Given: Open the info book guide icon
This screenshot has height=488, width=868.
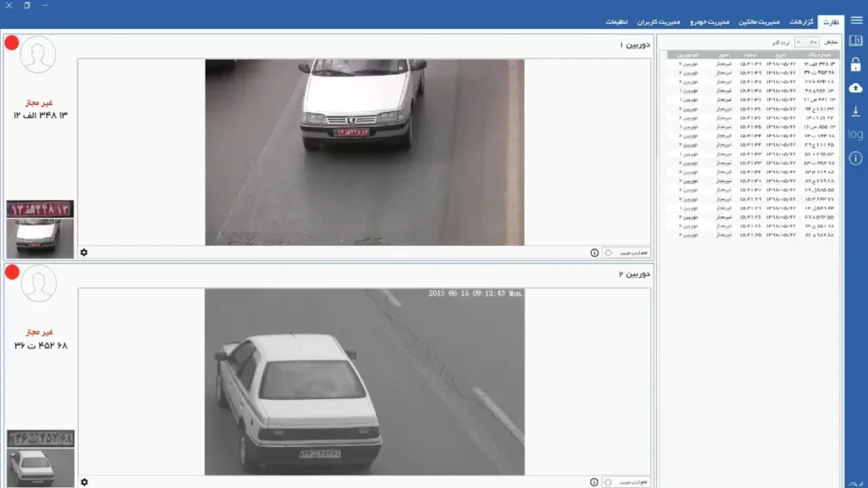Looking at the screenshot, I should coord(856,41).
